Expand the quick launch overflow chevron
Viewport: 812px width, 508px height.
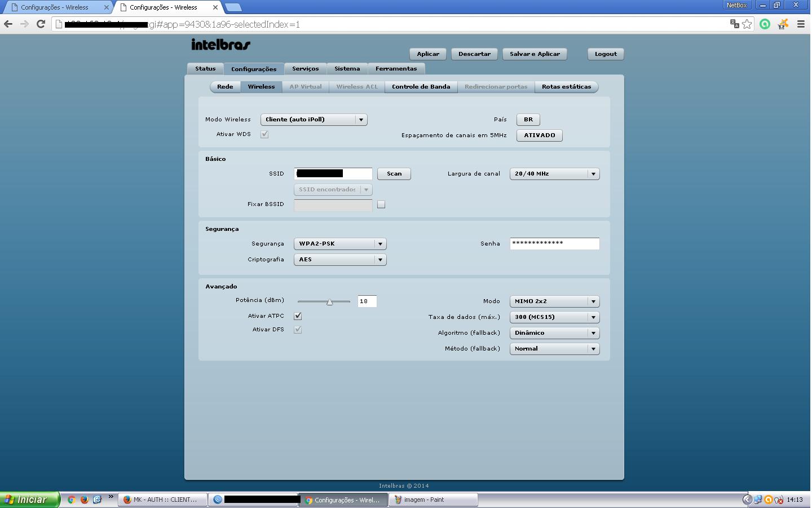click(x=111, y=498)
